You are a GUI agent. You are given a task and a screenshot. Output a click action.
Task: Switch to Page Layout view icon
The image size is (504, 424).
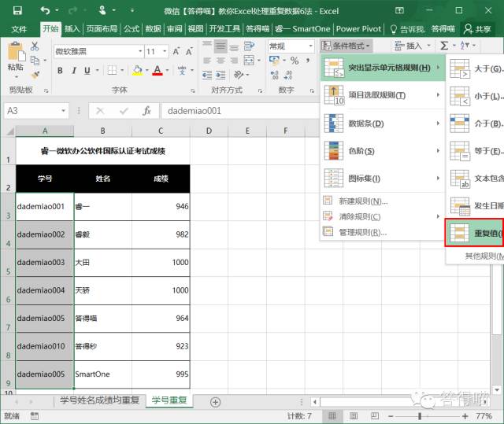pos(354,416)
